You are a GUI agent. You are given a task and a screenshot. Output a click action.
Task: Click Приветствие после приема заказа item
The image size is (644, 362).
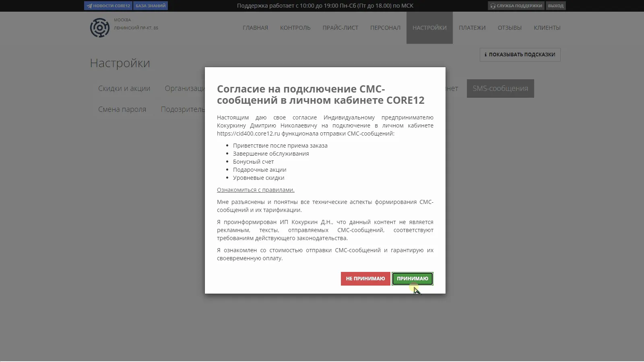[280, 146]
